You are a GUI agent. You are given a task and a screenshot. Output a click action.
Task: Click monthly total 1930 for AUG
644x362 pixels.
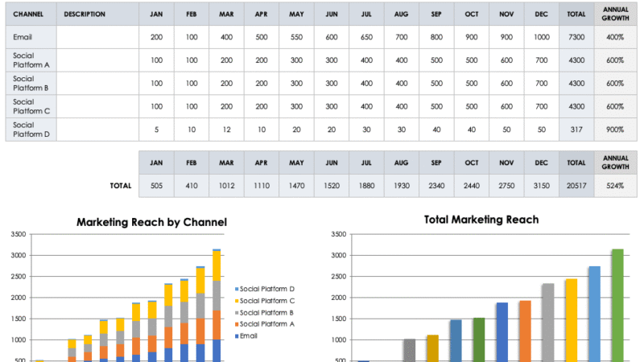401,186
